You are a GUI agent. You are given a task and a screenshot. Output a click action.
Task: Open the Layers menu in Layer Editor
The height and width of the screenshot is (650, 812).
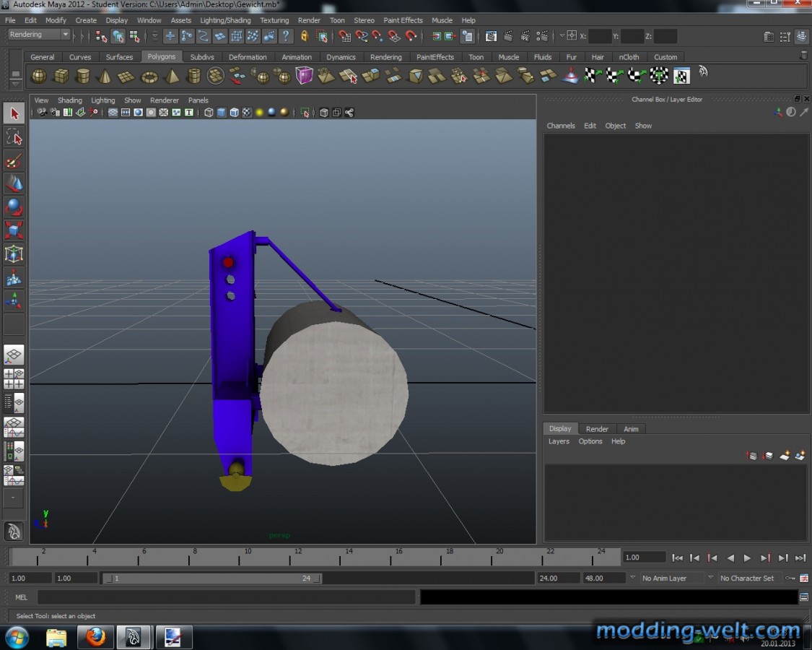tap(559, 441)
